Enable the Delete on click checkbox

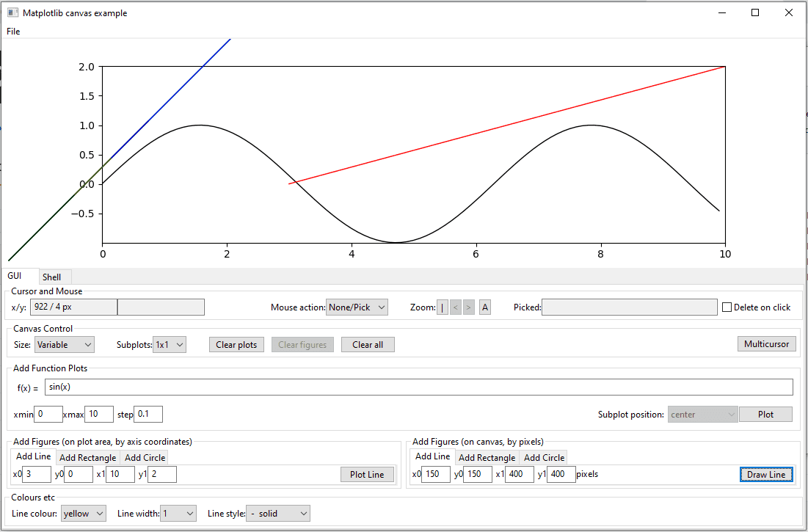coord(726,307)
